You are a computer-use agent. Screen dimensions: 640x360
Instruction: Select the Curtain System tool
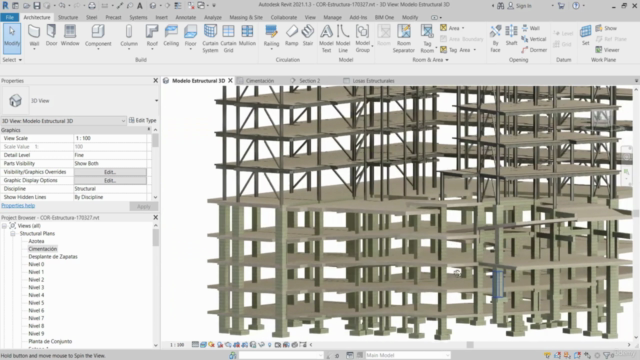[x=210, y=38]
